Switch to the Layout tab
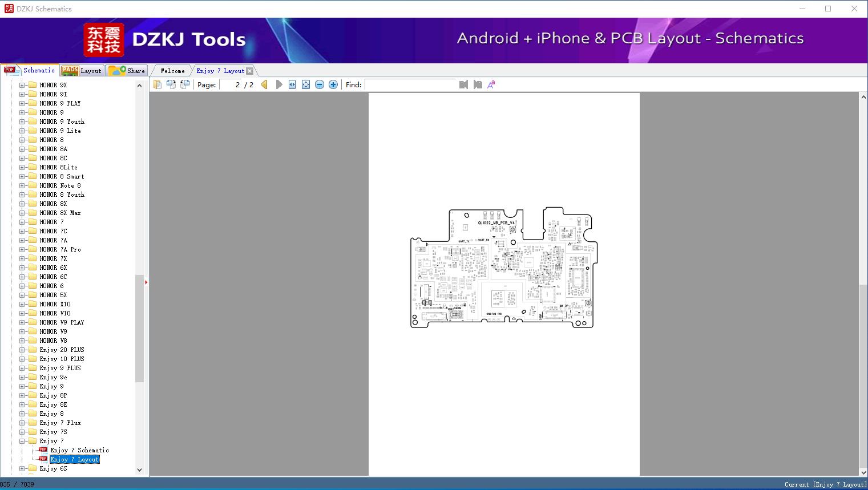 point(82,71)
